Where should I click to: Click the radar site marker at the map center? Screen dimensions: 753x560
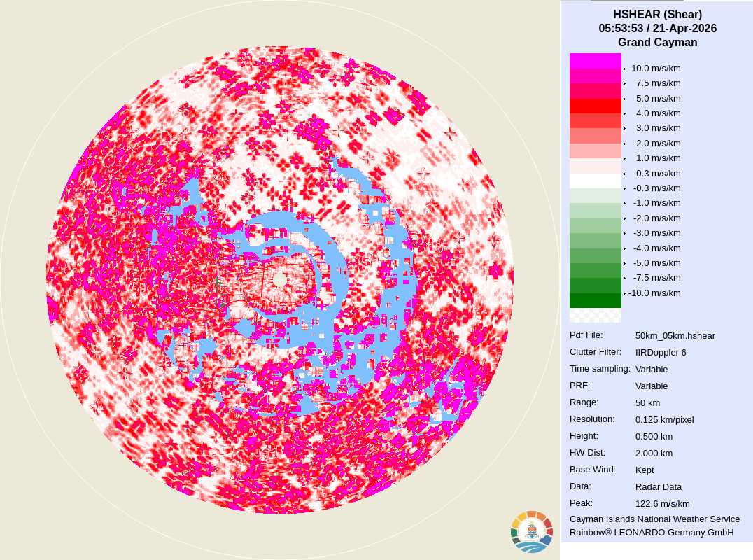tap(280, 280)
